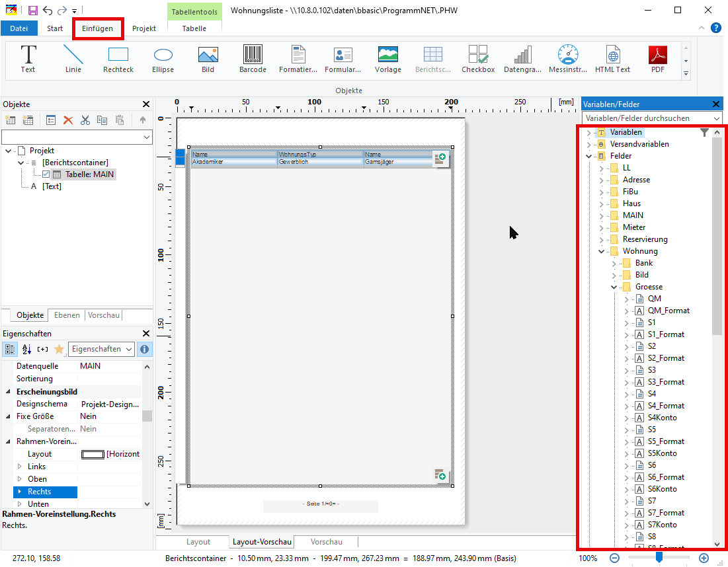Insert a Datengrafik object
Screen dimensions: 728x567
tap(523, 59)
